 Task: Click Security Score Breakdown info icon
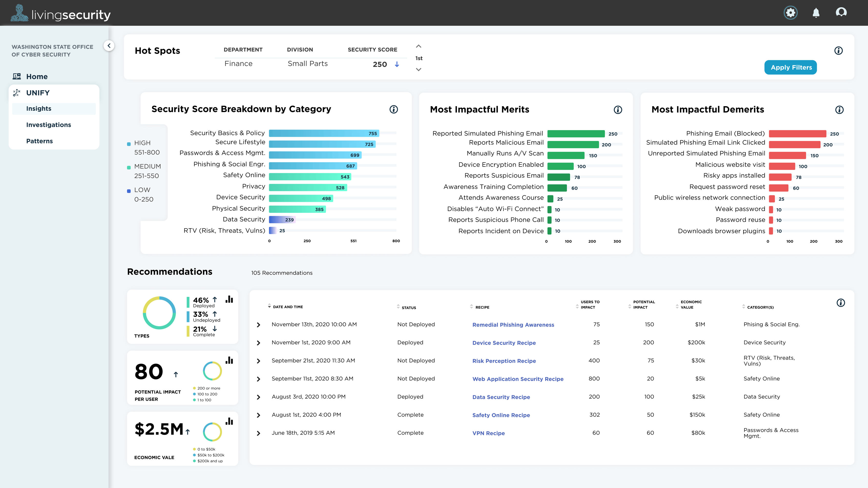(x=394, y=109)
